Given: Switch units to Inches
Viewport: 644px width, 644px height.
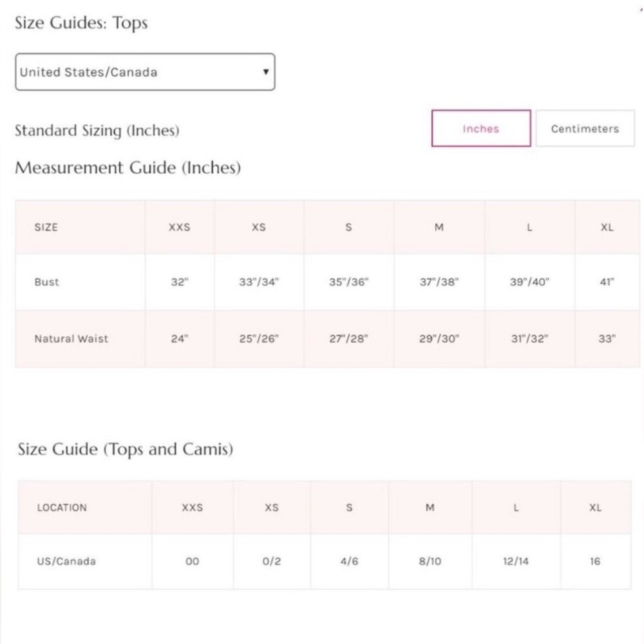Looking at the screenshot, I should (x=480, y=129).
